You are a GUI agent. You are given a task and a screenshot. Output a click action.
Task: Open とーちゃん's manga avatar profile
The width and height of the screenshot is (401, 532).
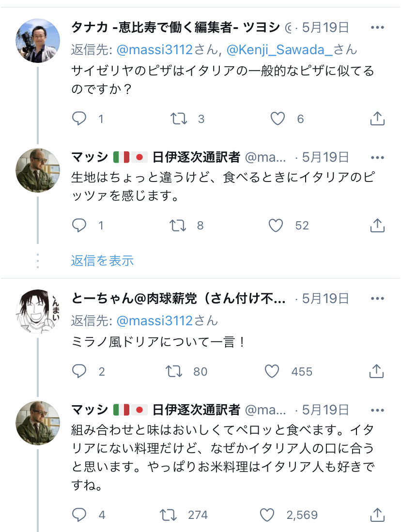[38, 311]
